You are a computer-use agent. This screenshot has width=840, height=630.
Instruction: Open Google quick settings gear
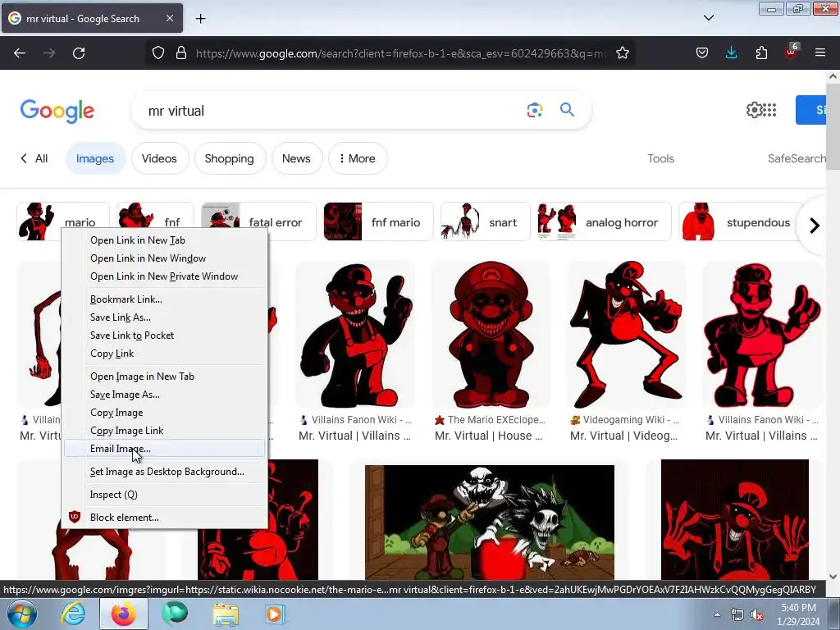(x=754, y=110)
